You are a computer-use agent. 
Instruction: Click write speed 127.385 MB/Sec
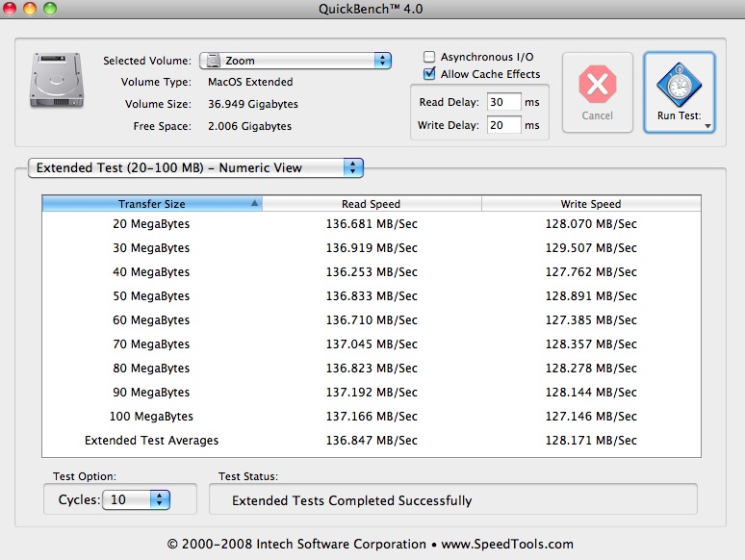pyautogui.click(x=591, y=320)
